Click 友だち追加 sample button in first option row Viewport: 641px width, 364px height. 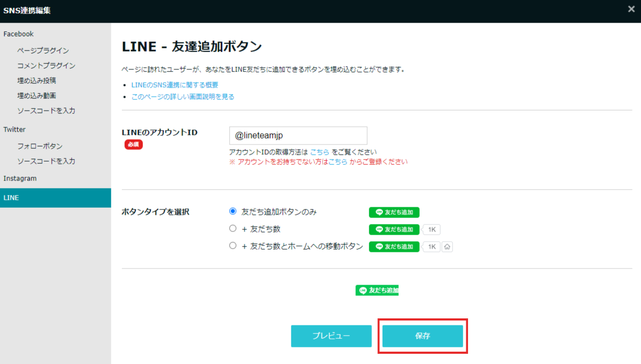point(394,213)
